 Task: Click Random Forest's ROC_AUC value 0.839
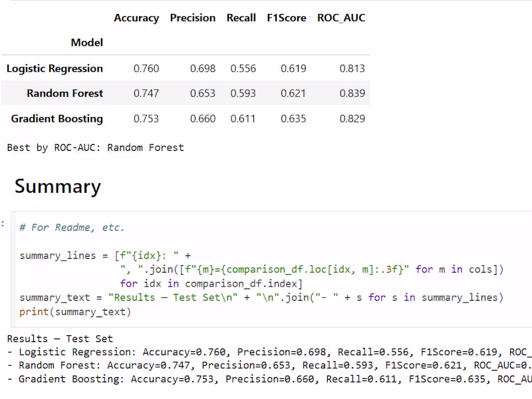352,94
